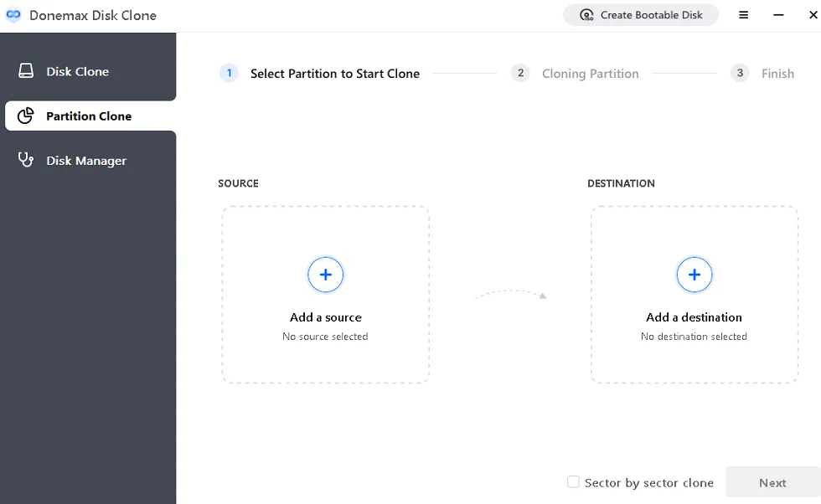This screenshot has height=504, width=821.
Task: Click the Donemax logo icon in title bar
Action: [13, 15]
